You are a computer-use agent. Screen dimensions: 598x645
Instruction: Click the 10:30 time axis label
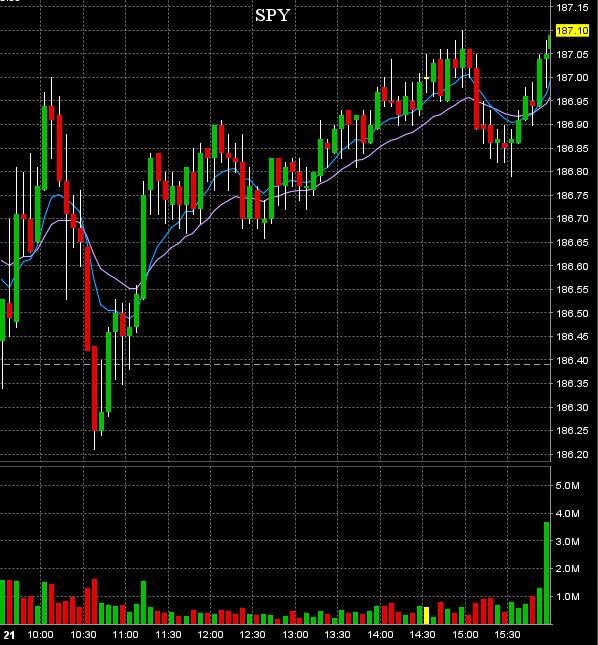pyautogui.click(x=83, y=635)
